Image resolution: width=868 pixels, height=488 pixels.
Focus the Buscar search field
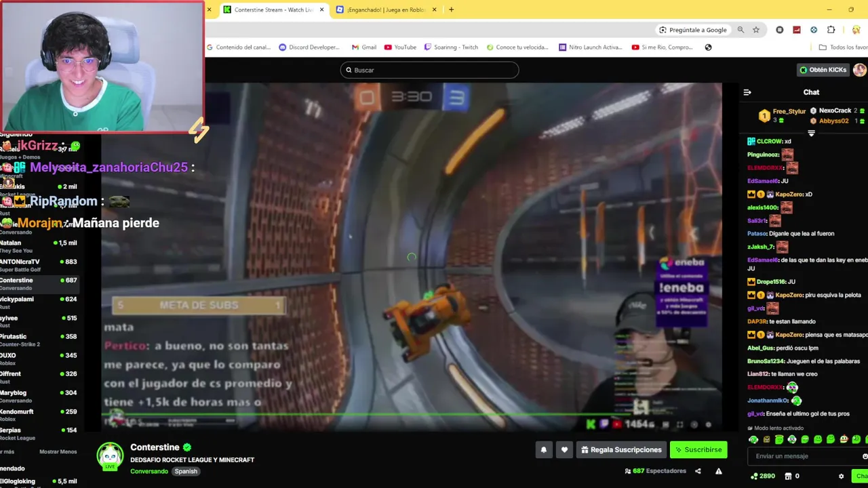click(429, 70)
